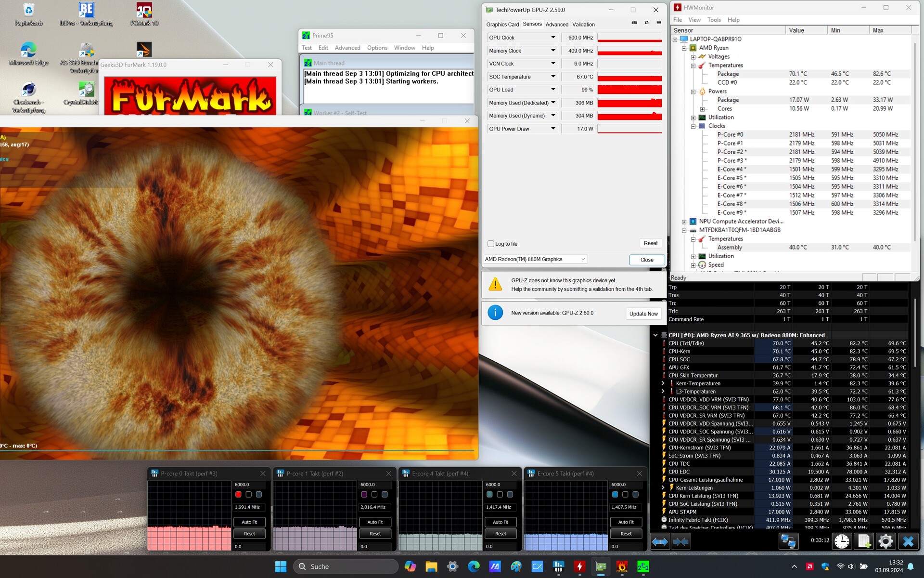Open Papierkorb desktop icon
Image resolution: width=924 pixels, height=578 pixels.
click(x=28, y=14)
